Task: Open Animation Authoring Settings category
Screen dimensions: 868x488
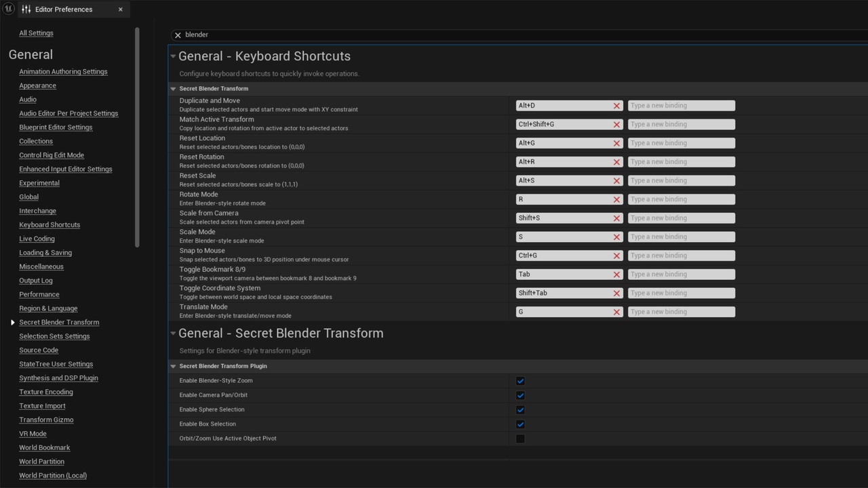Action: pos(63,72)
